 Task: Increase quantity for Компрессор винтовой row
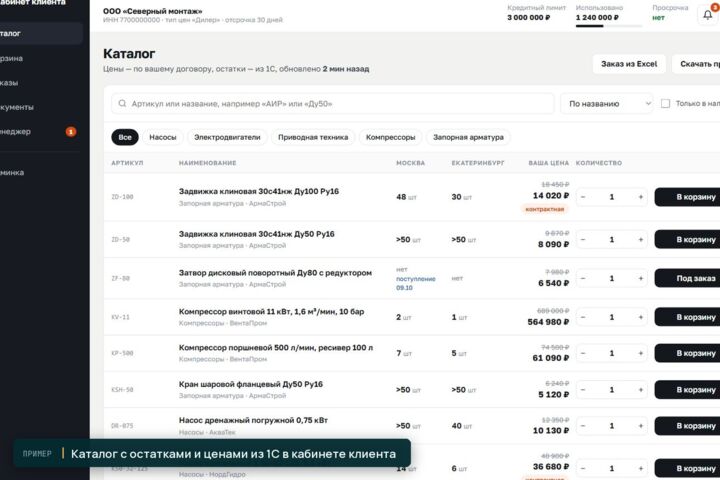(x=641, y=317)
